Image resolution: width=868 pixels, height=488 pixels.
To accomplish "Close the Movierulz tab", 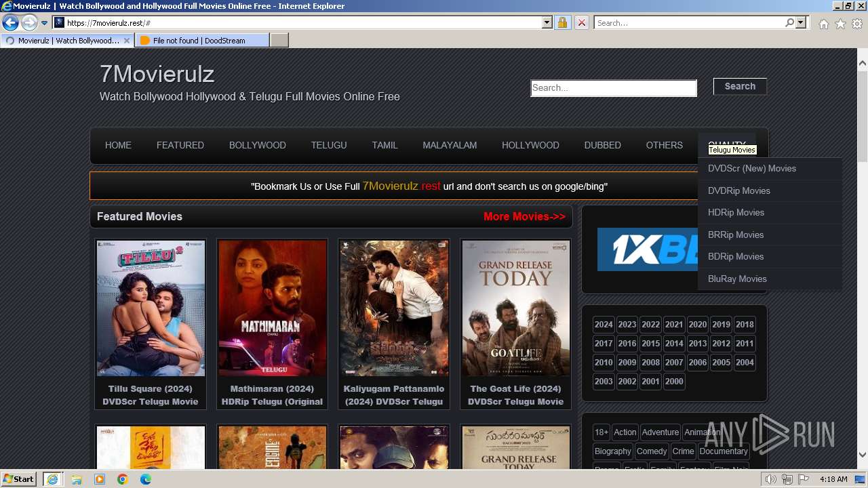I will click(127, 41).
